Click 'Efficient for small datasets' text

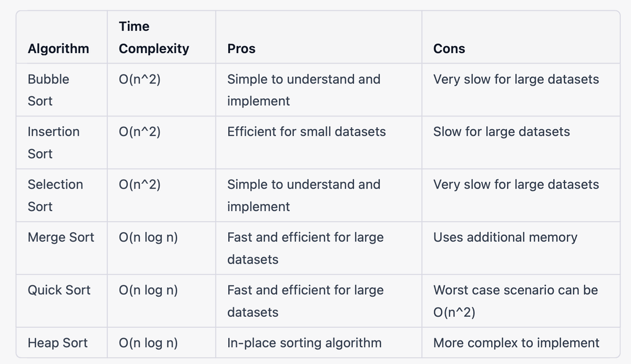tap(307, 131)
